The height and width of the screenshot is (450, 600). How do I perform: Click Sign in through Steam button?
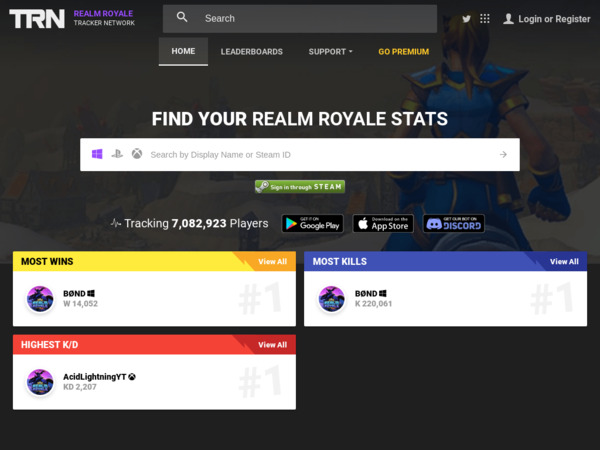[300, 187]
